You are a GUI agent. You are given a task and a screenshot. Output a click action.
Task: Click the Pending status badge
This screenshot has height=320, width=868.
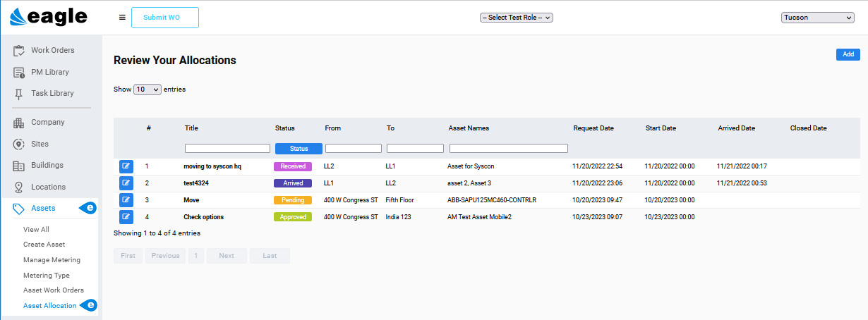point(293,200)
